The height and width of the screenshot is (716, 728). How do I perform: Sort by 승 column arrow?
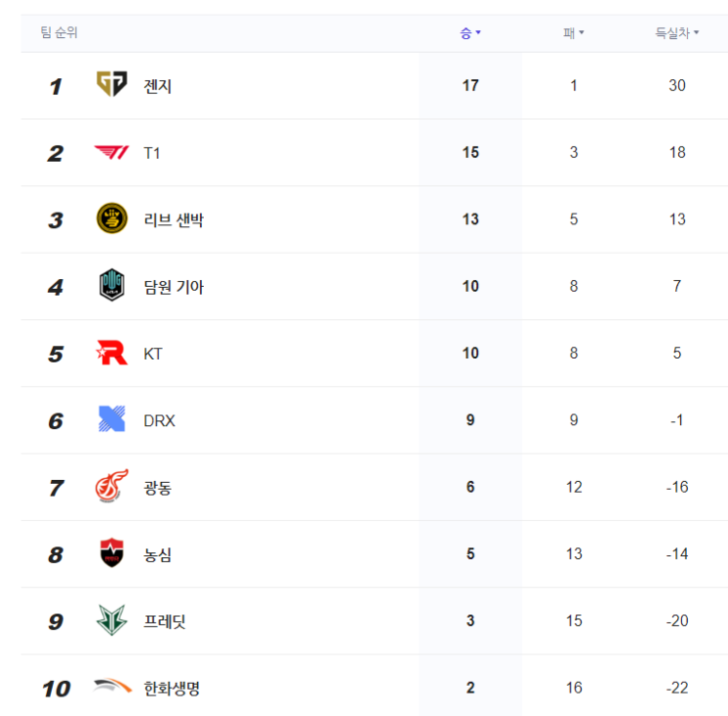click(x=478, y=33)
